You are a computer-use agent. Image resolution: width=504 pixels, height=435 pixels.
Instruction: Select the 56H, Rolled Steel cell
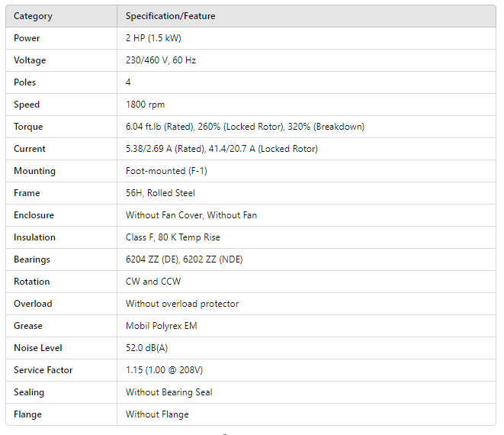pyautogui.click(x=160, y=193)
